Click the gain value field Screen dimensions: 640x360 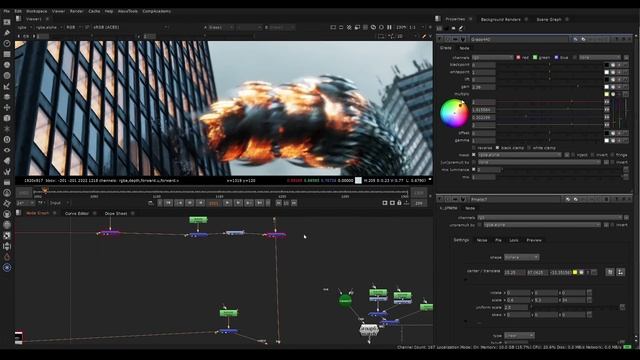point(484,87)
